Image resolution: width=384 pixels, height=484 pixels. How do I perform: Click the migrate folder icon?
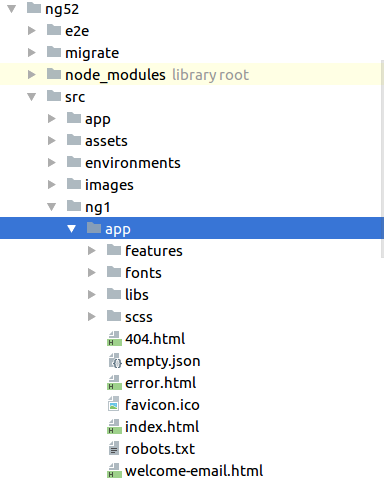[54, 52]
